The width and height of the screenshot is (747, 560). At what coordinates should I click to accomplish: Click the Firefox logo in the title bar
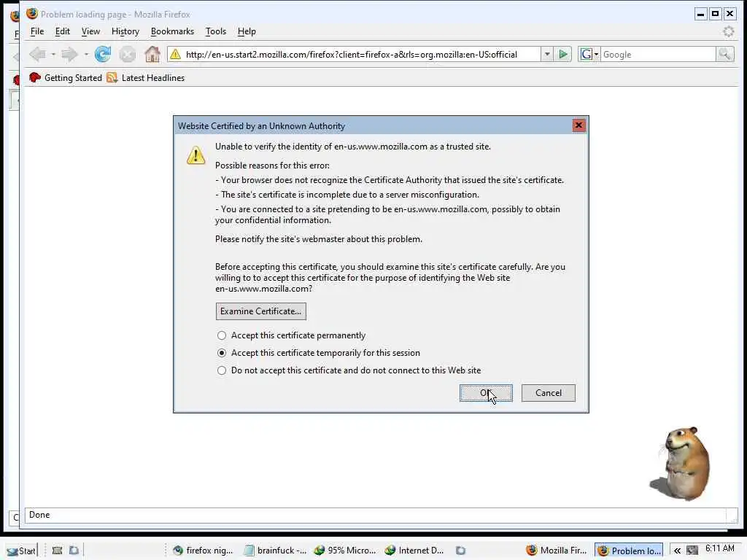32,14
